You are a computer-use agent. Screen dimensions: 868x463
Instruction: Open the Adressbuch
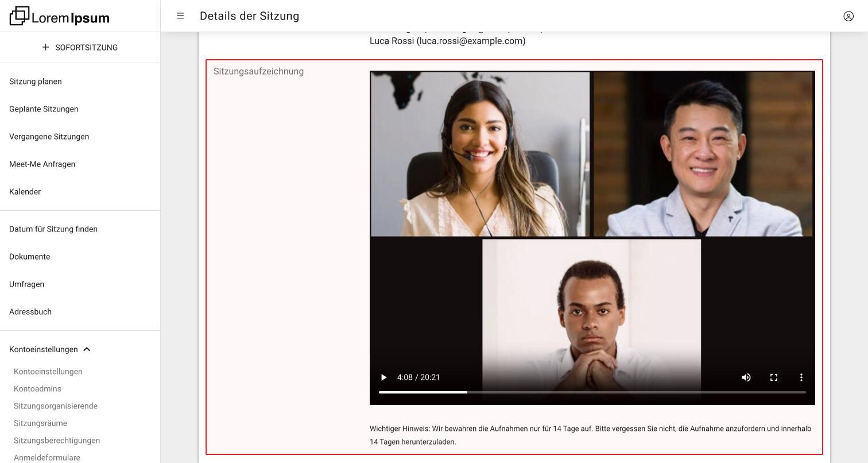[x=30, y=312]
